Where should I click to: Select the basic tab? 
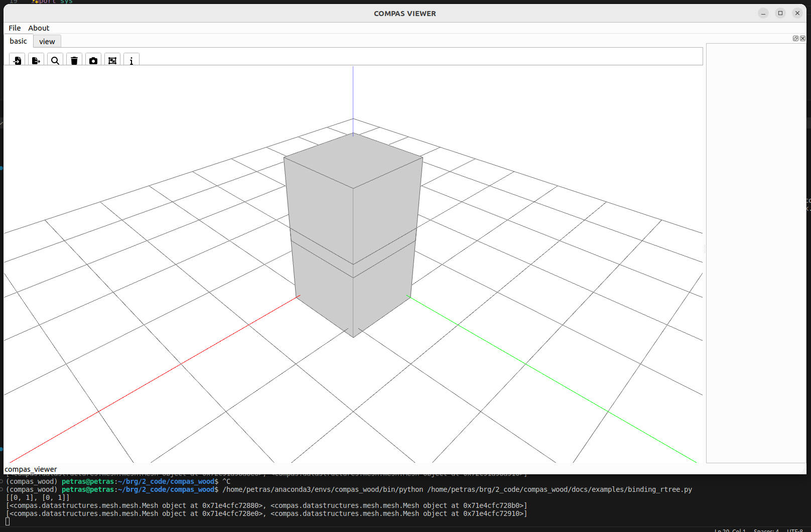tap(19, 41)
